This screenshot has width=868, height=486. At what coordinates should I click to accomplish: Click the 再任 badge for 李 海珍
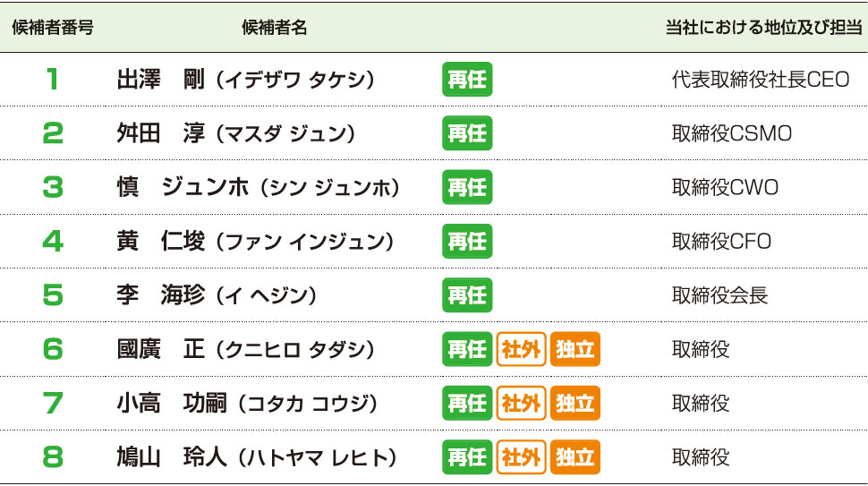[x=466, y=295]
